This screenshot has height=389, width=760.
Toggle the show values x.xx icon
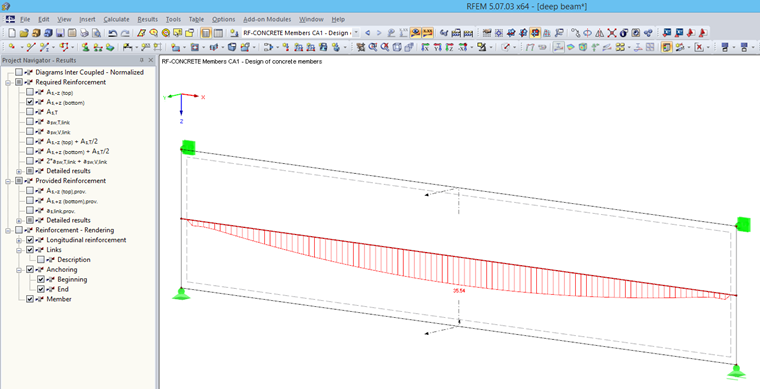coord(428,33)
